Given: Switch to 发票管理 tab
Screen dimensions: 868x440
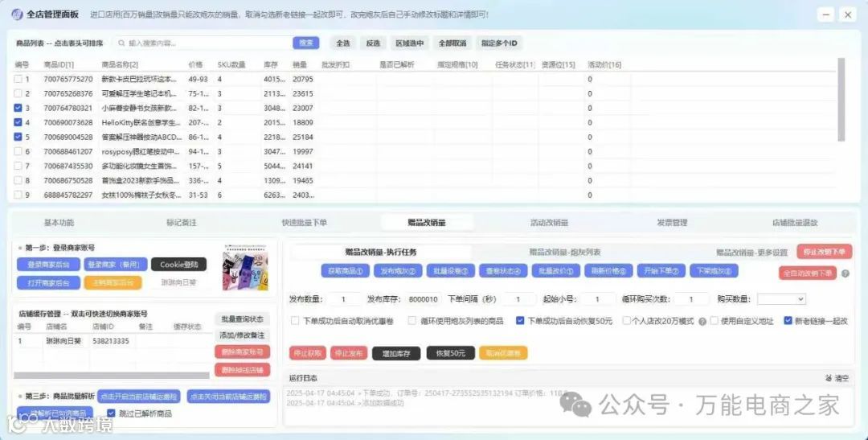Looking at the screenshot, I should click(x=672, y=222).
